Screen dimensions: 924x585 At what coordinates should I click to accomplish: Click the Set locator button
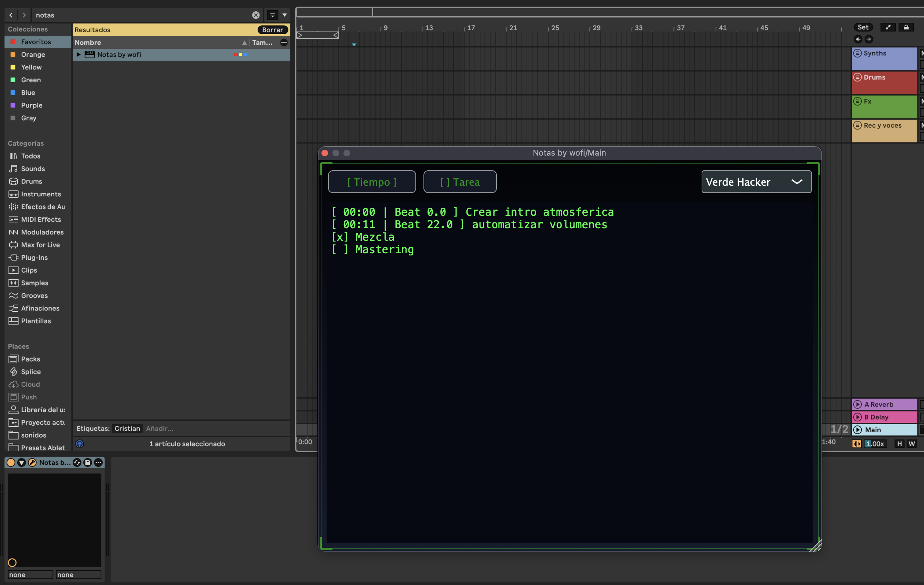point(863,27)
